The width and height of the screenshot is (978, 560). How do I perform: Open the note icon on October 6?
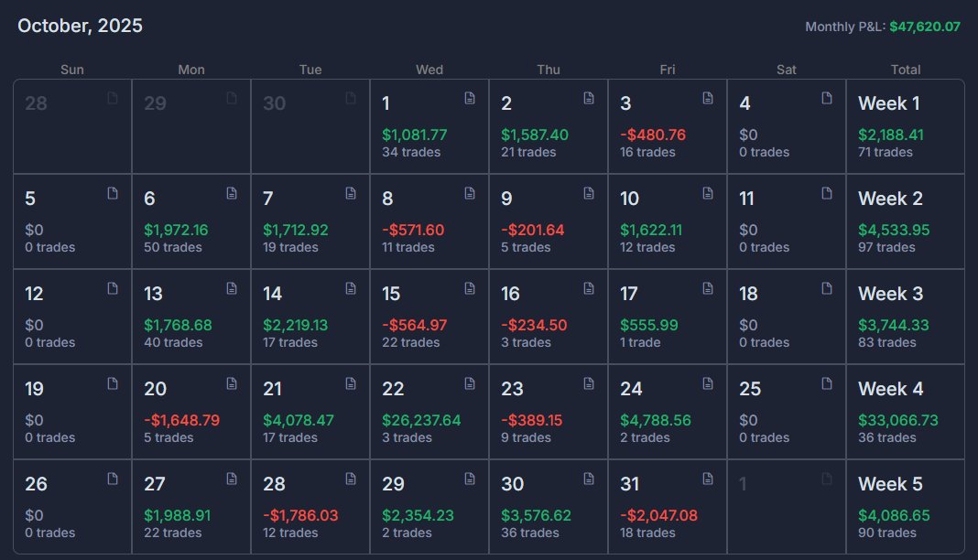pyautogui.click(x=232, y=193)
